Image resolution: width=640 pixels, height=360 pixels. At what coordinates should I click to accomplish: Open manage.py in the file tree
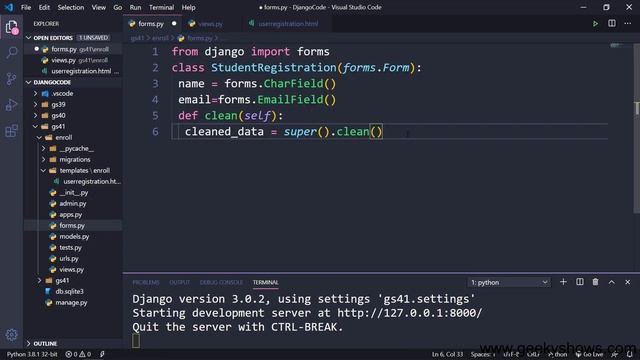point(73,302)
